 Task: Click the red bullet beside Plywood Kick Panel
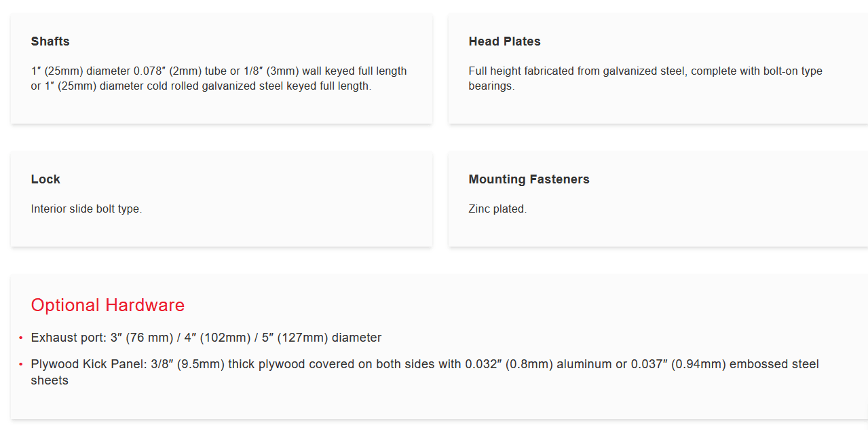coord(21,365)
